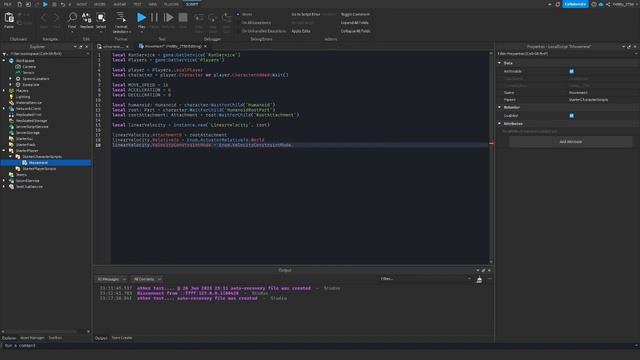Open the Find tool in the ribbon
640x360 pixels.
[x=72, y=17]
